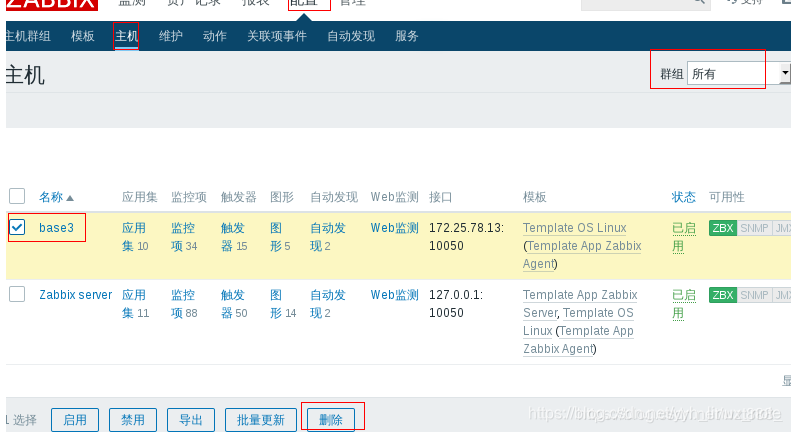Click the 禁用 button
The width and height of the screenshot is (791, 432).
tap(133, 420)
